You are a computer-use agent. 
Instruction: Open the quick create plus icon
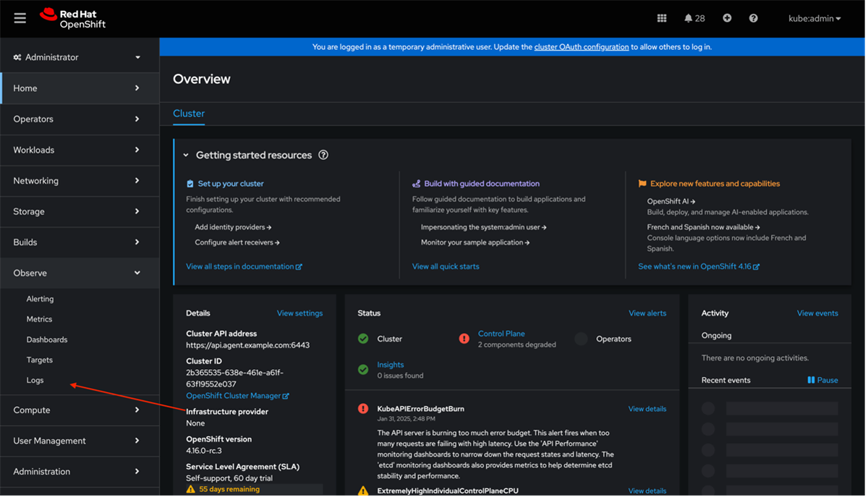pos(727,18)
